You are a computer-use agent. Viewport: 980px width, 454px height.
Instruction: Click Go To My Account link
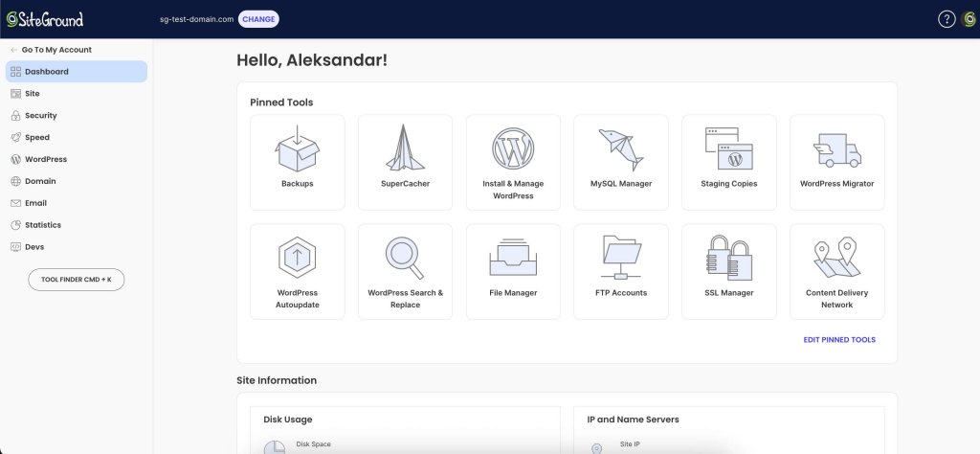pos(56,50)
